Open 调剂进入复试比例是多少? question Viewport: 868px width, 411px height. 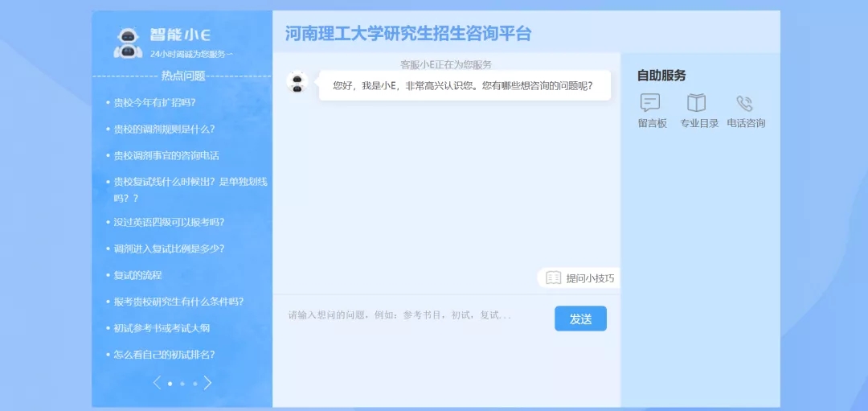169,249
